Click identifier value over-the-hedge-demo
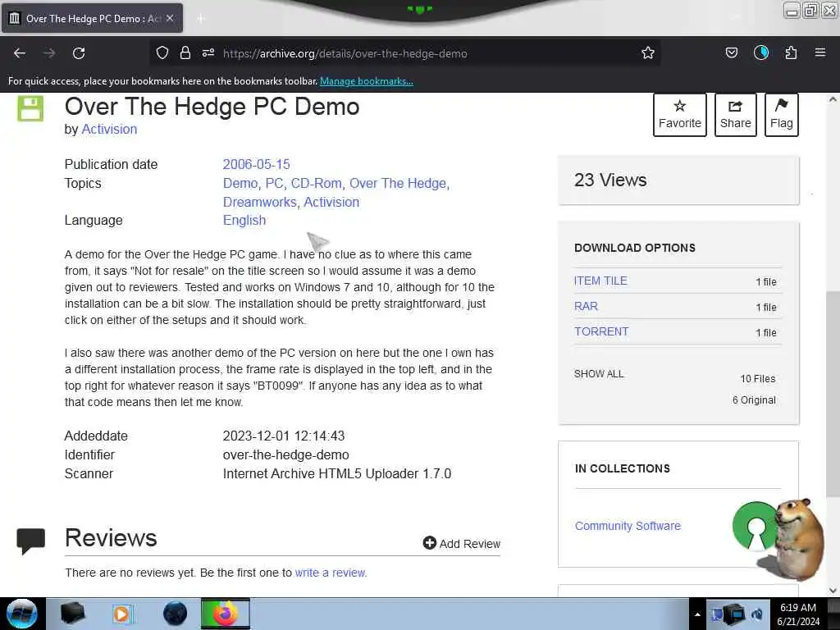The height and width of the screenshot is (630, 840). tap(285, 454)
